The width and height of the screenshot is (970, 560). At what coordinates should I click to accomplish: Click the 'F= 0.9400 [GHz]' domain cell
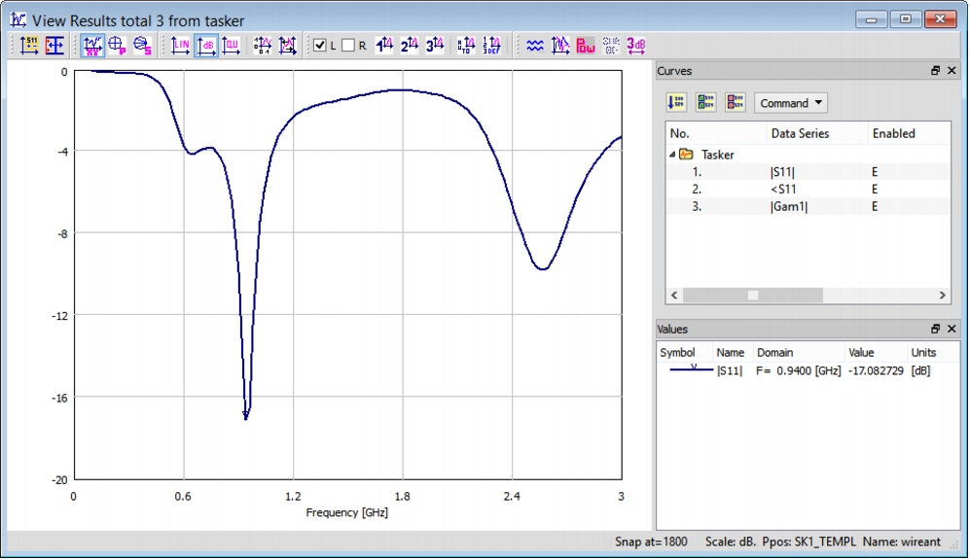pyautogui.click(x=799, y=370)
